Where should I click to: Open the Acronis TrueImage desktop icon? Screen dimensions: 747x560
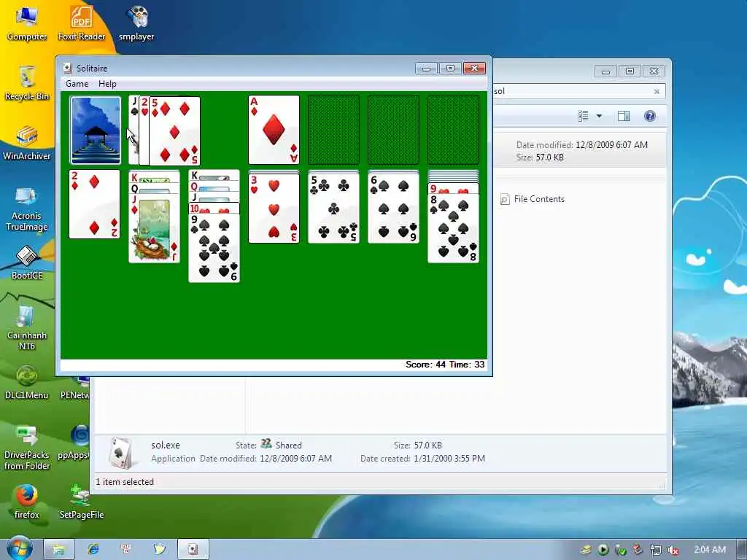click(27, 209)
